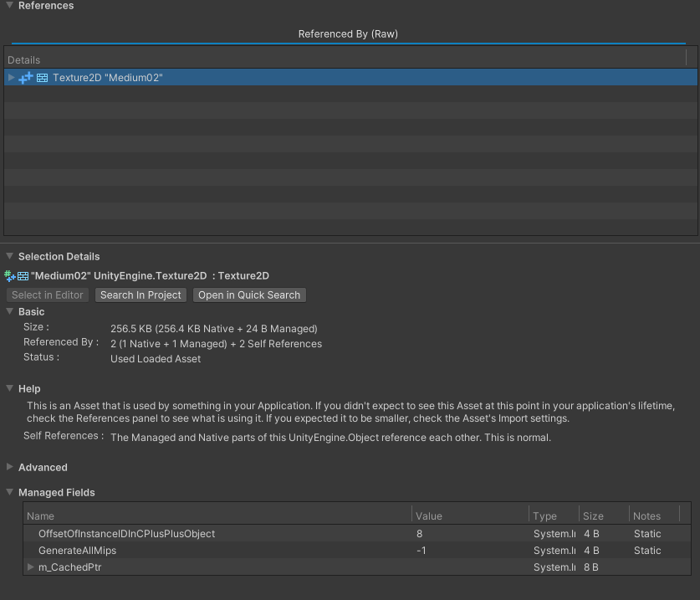Collapse the Selection Details section
This screenshot has height=600, width=700.
(8, 256)
